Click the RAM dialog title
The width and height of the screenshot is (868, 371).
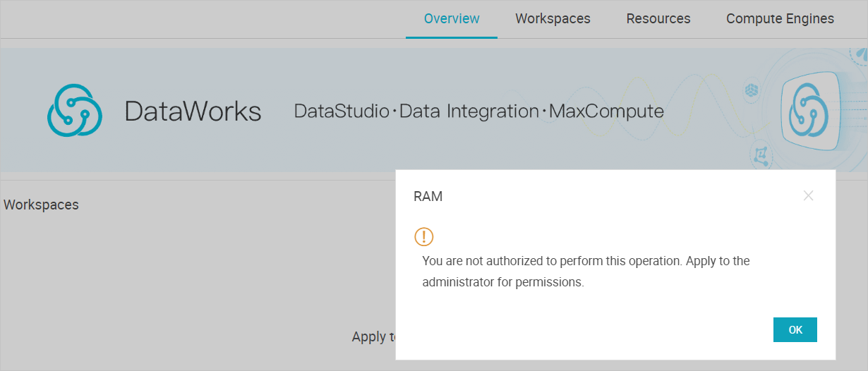point(428,197)
